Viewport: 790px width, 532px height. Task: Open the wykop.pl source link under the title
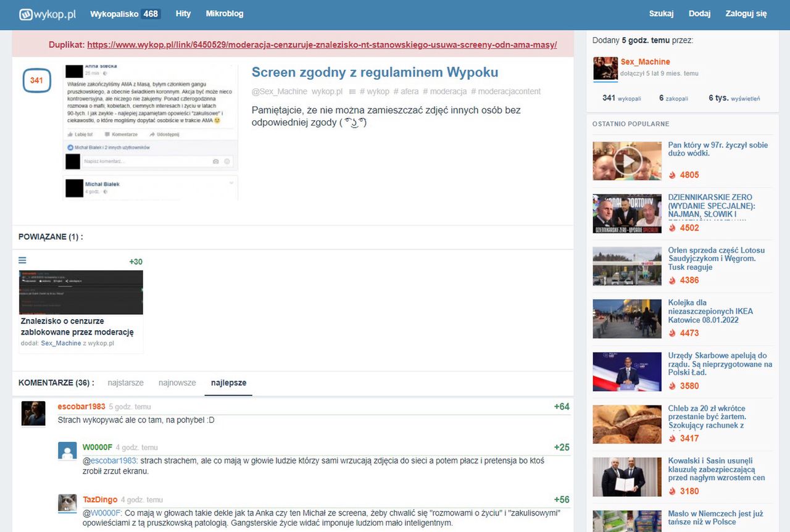click(x=326, y=91)
